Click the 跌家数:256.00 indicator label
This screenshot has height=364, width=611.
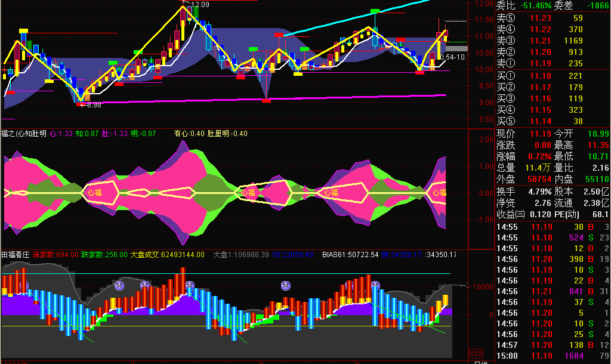(104, 255)
